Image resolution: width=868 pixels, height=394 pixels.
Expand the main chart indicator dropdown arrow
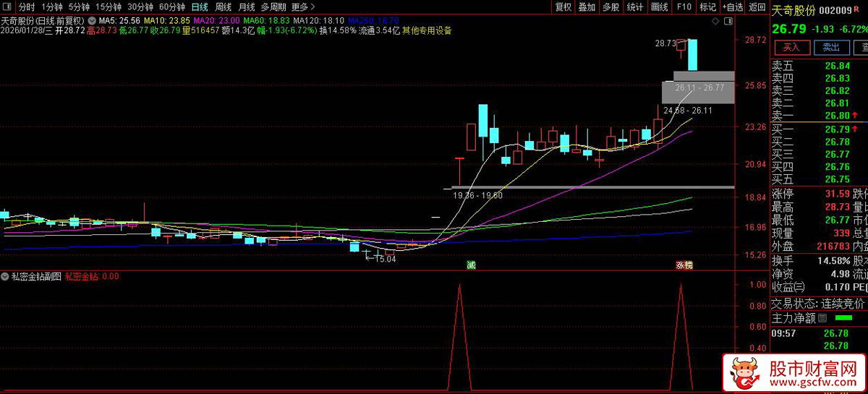click(x=91, y=20)
